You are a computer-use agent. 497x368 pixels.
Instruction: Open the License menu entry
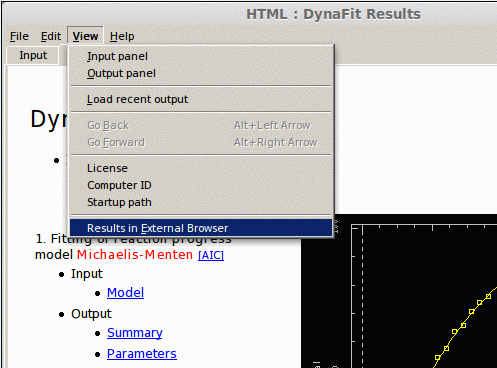(x=201, y=168)
